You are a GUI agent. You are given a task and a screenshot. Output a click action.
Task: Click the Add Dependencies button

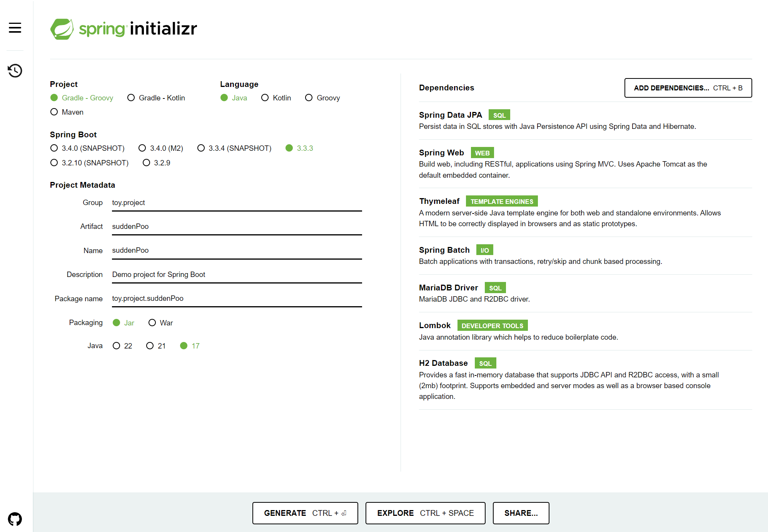tap(688, 88)
